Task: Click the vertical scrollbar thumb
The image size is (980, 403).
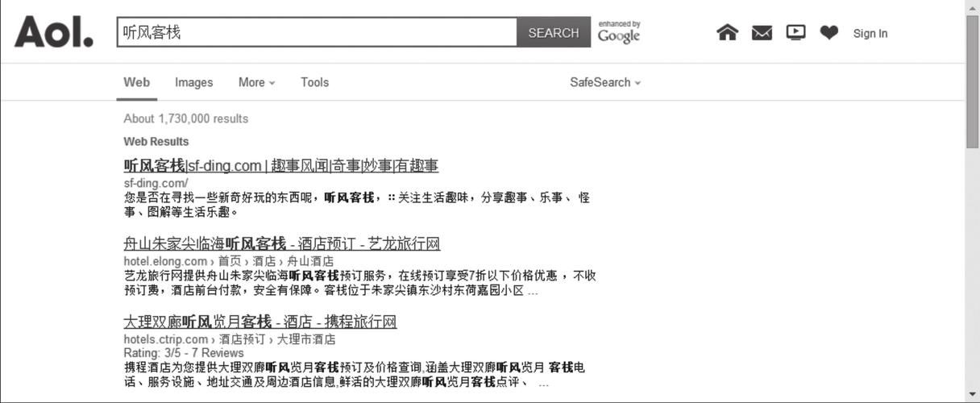Action: [973, 81]
